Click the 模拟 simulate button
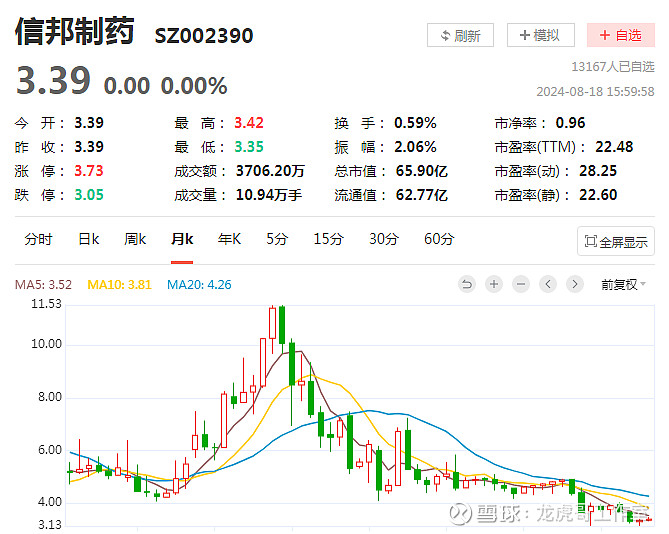The image size is (669, 534). coord(541,35)
